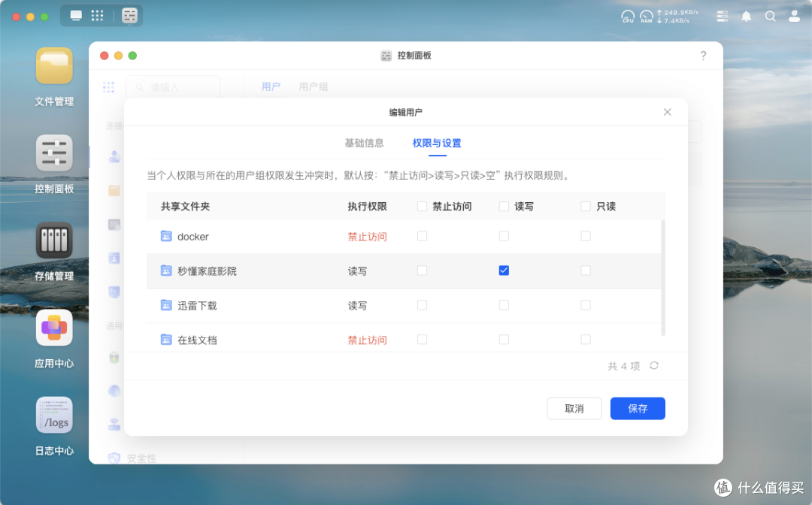812x505 pixels.
Task: Check 禁止访问 for 在线文档
Action: coord(422,340)
